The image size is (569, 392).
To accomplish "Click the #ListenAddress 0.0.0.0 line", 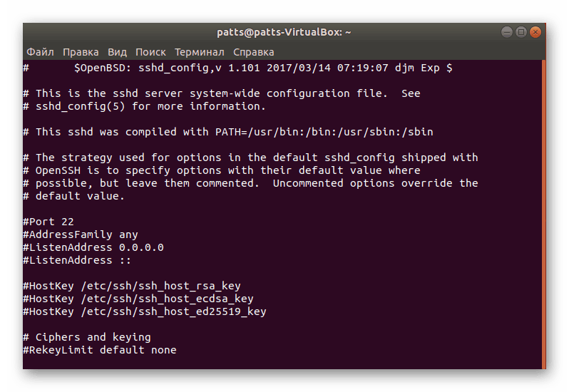I will (x=93, y=247).
